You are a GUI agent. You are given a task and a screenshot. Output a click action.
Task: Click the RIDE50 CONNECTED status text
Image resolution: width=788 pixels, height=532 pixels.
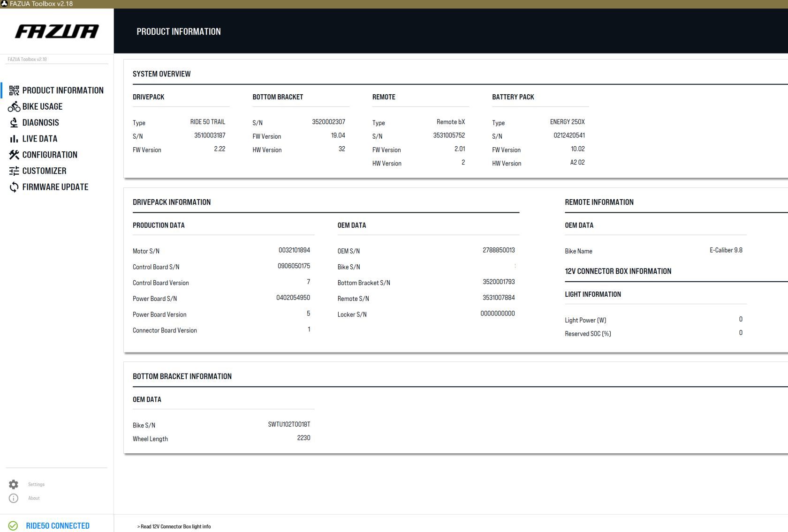[x=58, y=526]
